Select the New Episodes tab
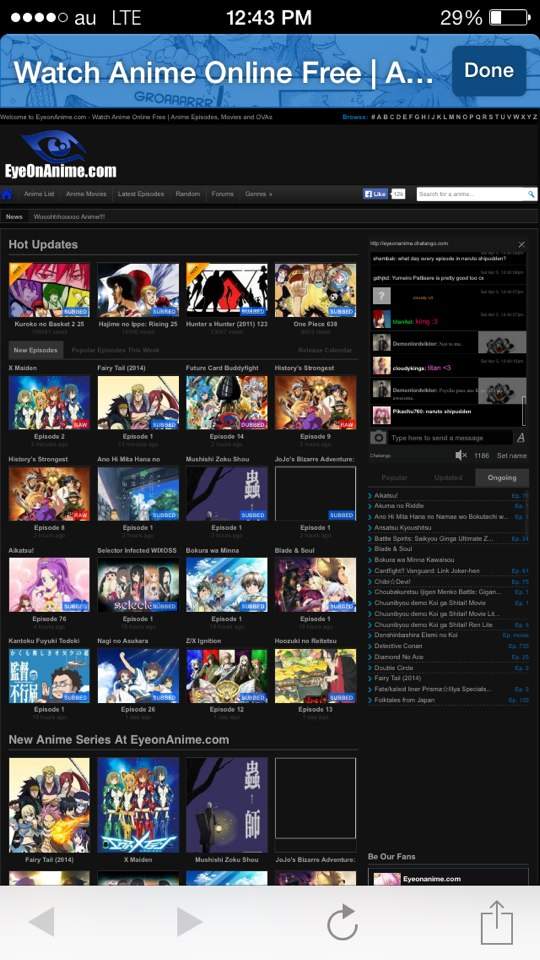This screenshot has width=540, height=960. pyautogui.click(x=36, y=350)
